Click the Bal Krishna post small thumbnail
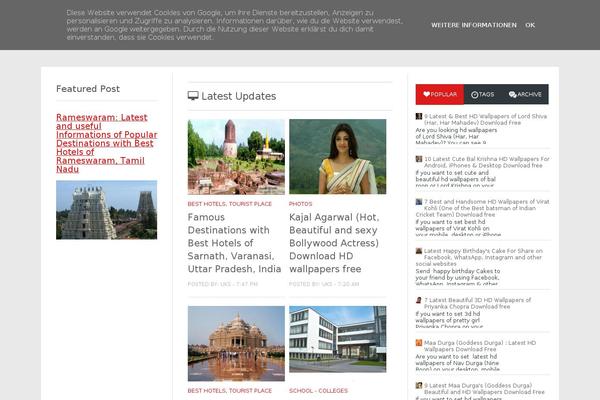The height and width of the screenshot is (400, 600). [x=419, y=159]
